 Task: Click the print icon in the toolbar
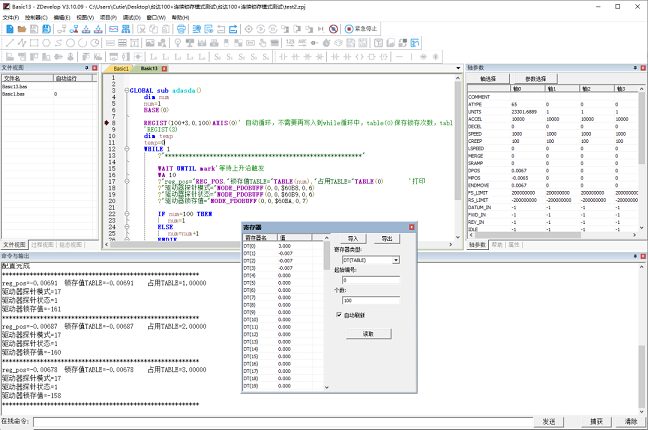[181, 29]
